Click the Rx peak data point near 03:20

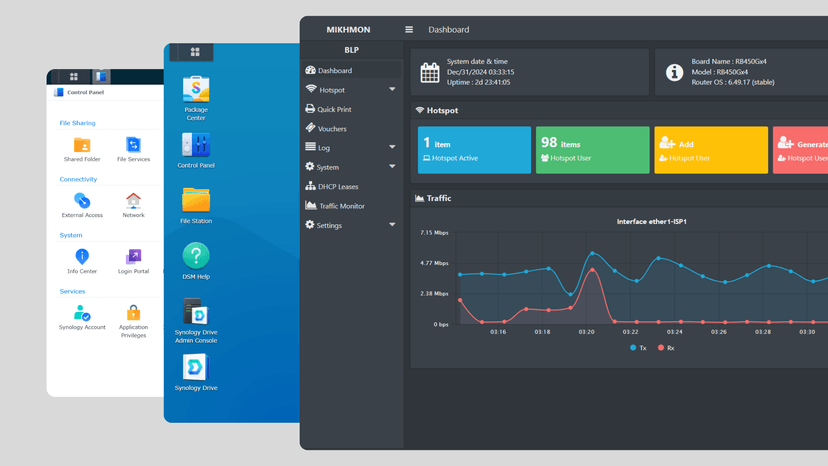592,270
